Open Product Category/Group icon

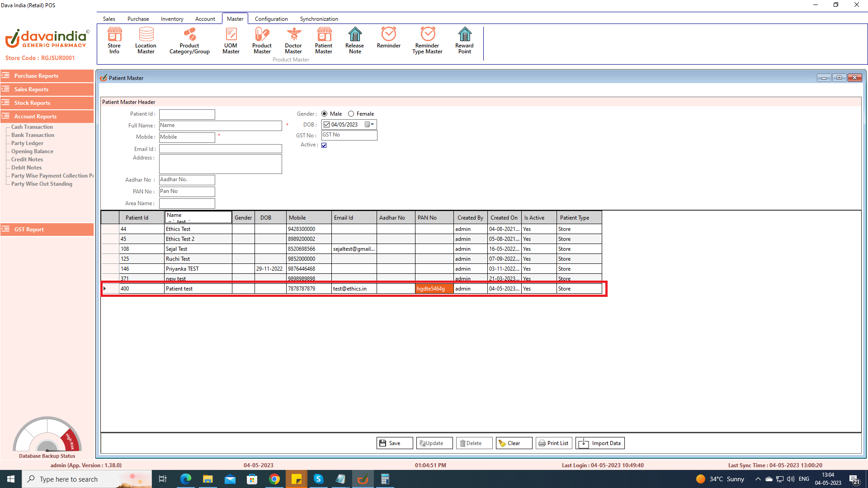pyautogui.click(x=189, y=40)
